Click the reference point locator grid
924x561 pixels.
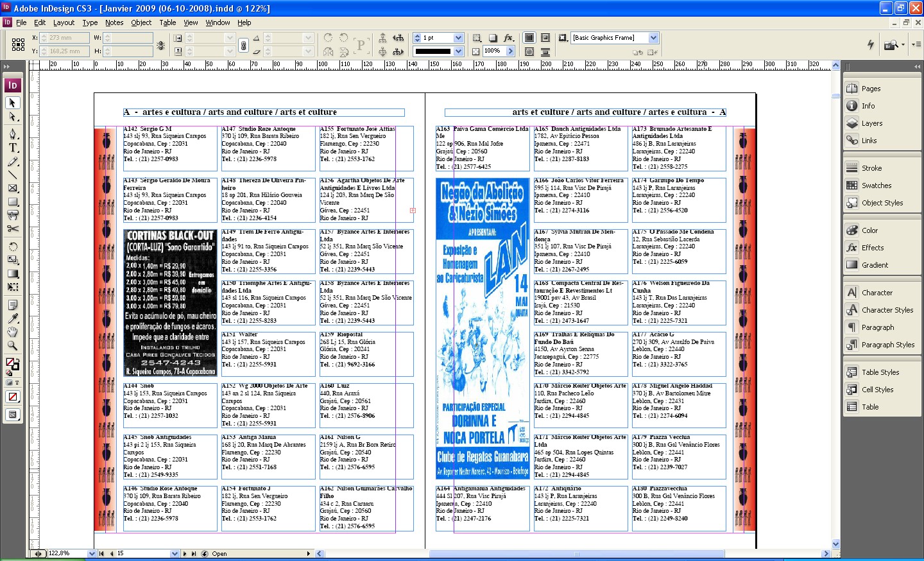click(18, 44)
